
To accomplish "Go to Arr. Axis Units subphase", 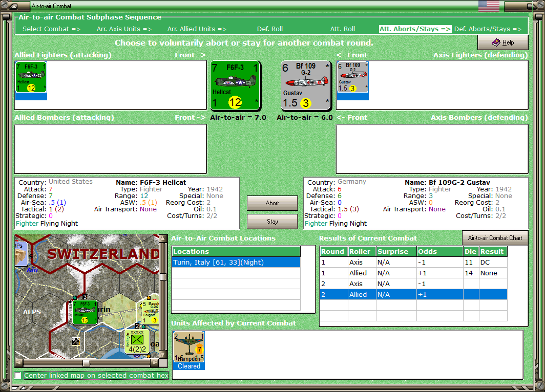I will 124,29.
